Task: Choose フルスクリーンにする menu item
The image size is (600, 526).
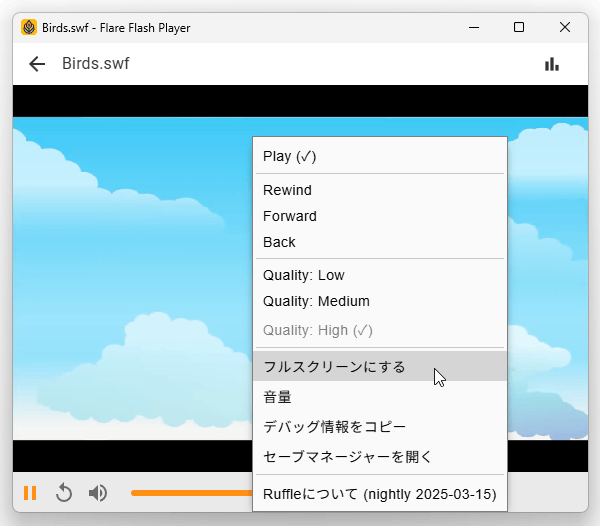Action: pos(380,366)
